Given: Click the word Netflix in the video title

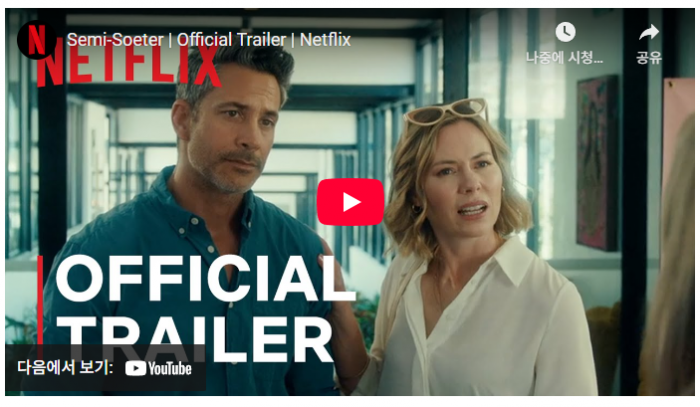Looking at the screenshot, I should click(325, 40).
